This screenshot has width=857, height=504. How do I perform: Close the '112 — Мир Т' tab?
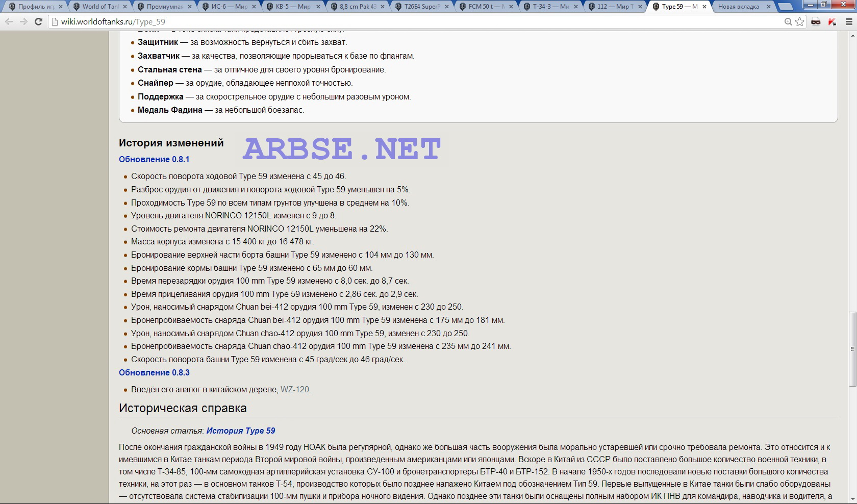tap(640, 7)
